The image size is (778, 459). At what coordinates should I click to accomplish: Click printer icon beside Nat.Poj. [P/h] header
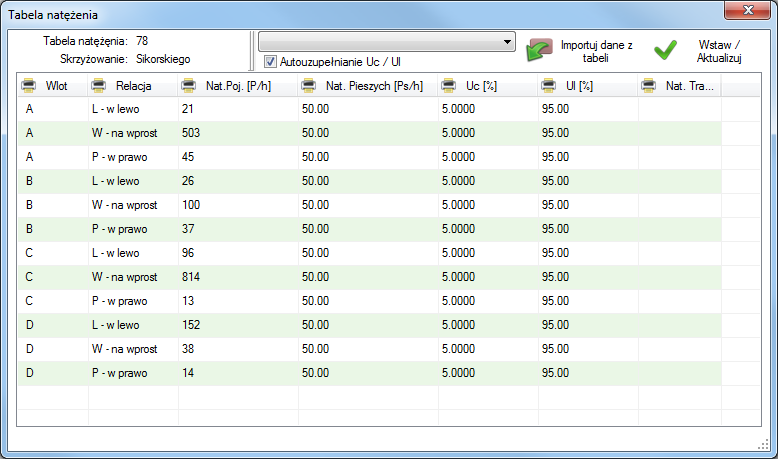pyautogui.click(x=189, y=85)
